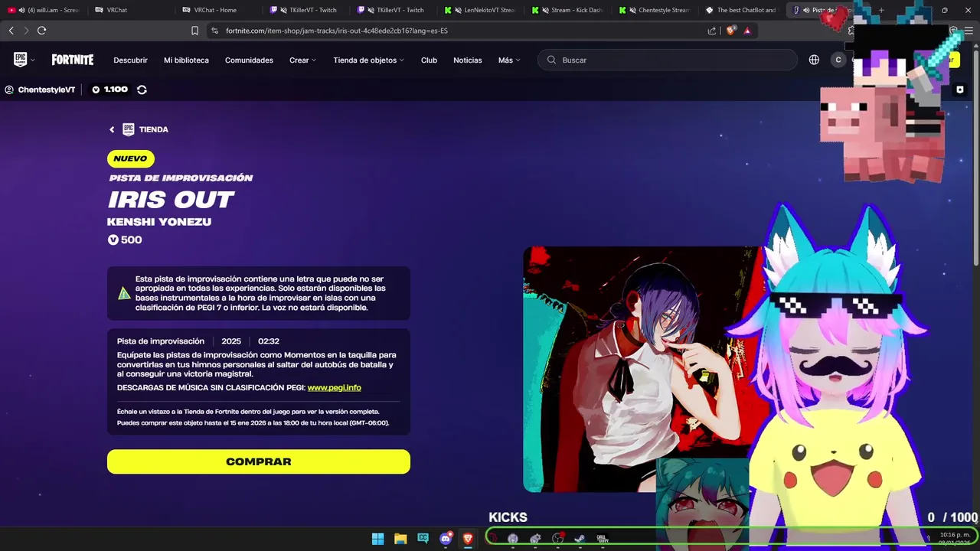The height and width of the screenshot is (551, 980).
Task: Open the www.pegi.info link
Action: 334,387
